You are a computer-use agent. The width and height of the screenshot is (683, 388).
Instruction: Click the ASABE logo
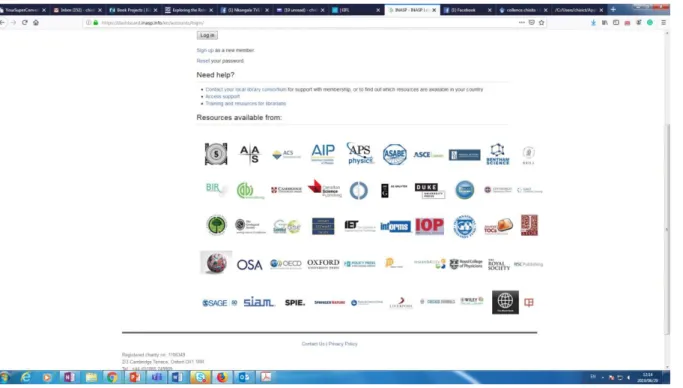pyautogui.click(x=395, y=154)
